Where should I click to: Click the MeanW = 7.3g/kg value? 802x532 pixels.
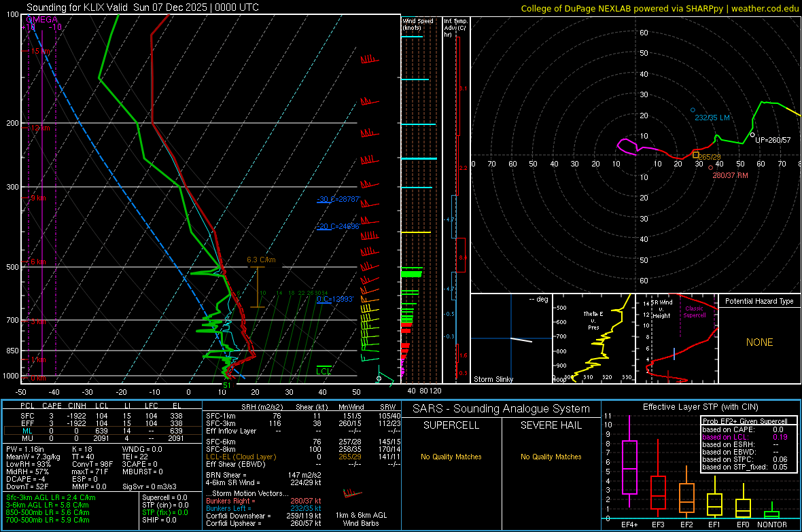point(33,457)
